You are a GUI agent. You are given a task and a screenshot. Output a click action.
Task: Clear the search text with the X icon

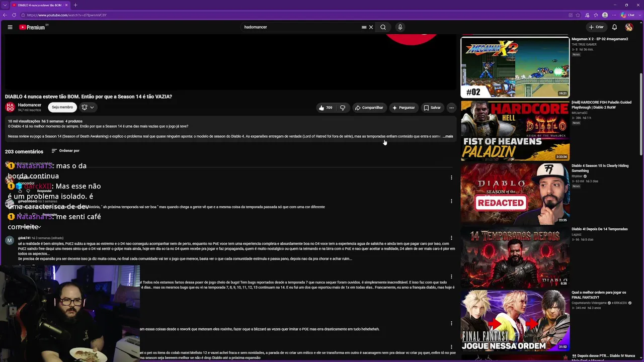pyautogui.click(x=371, y=27)
